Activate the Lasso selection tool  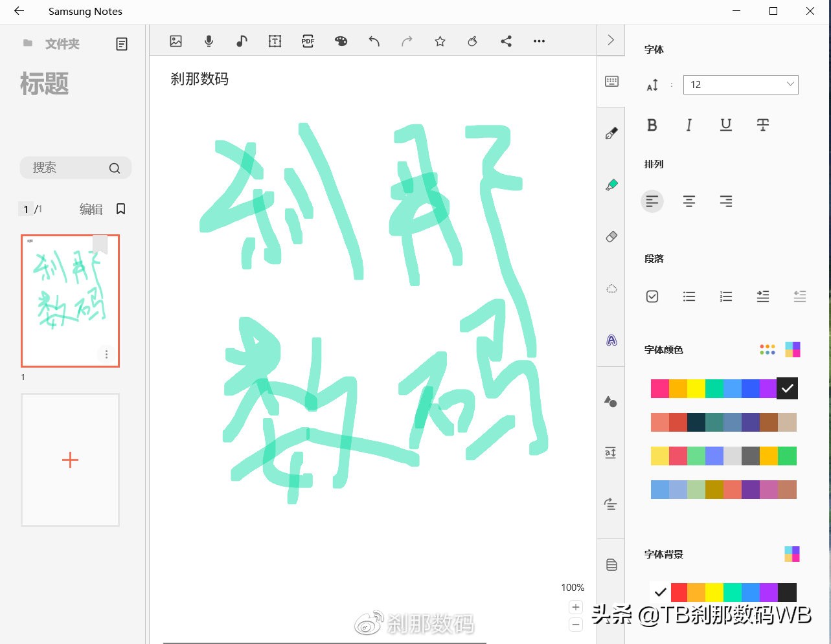click(611, 288)
